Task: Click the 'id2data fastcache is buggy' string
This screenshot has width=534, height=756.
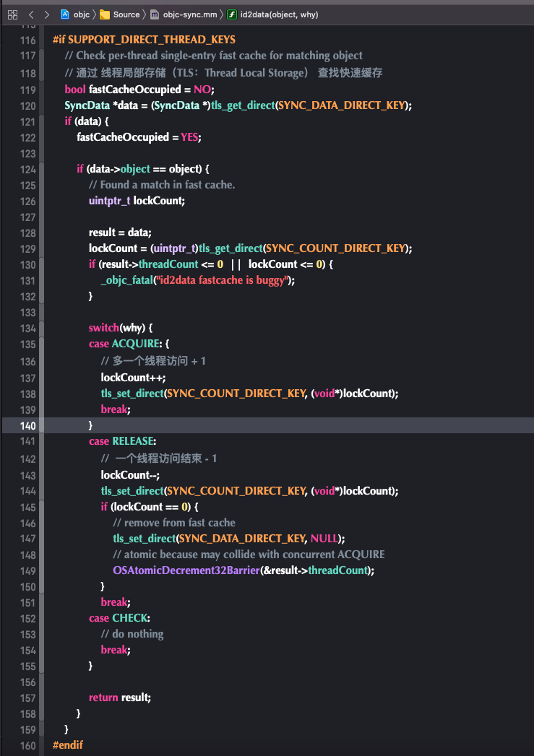Action: point(223,280)
